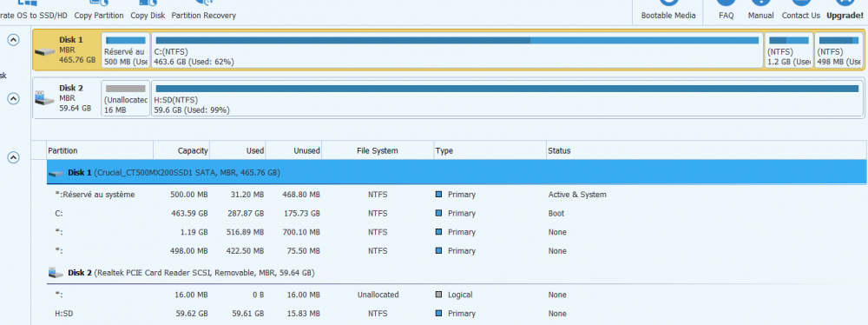
Task: Select the 1.2 GB NTFS partition block
Action: (x=789, y=50)
